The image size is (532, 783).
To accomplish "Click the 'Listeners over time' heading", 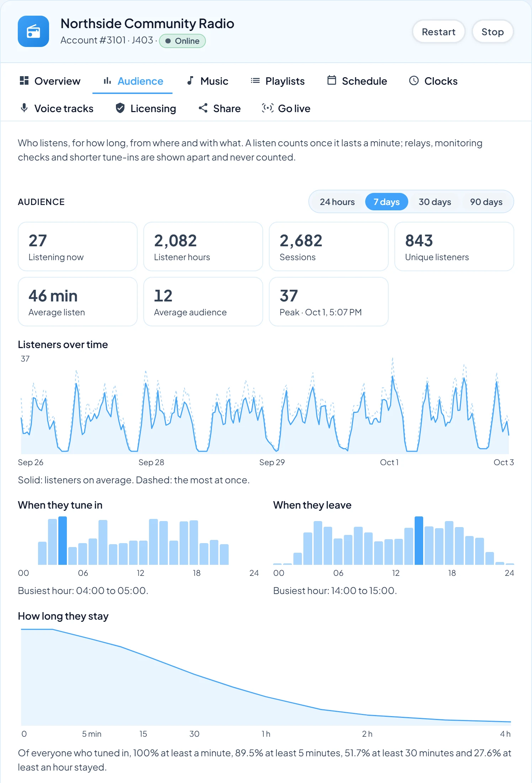I will 63,345.
